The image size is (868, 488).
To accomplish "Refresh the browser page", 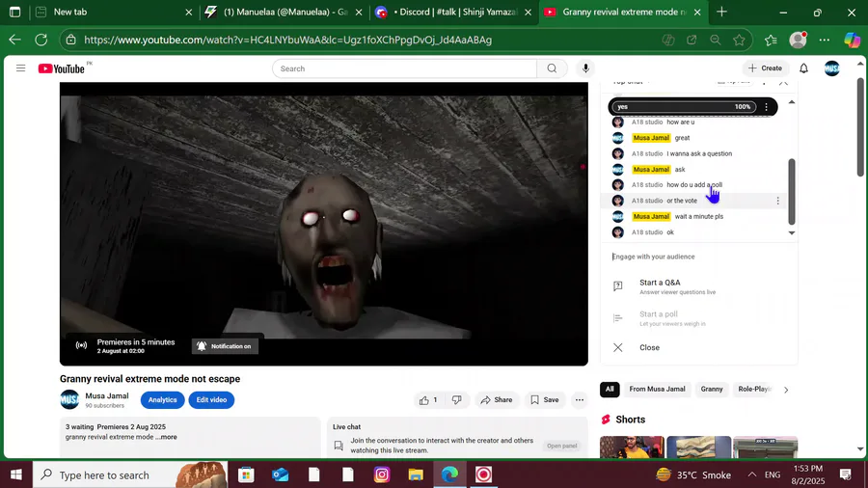I will (41, 40).
